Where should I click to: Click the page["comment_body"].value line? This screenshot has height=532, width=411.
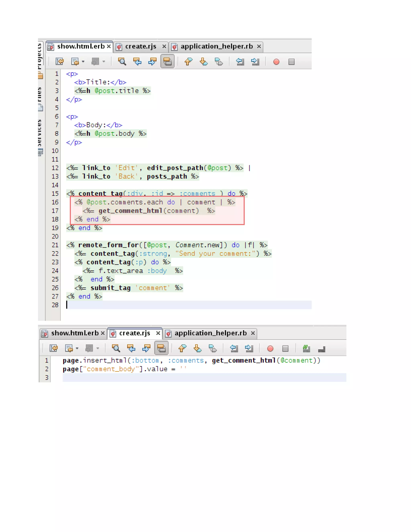pos(125,369)
